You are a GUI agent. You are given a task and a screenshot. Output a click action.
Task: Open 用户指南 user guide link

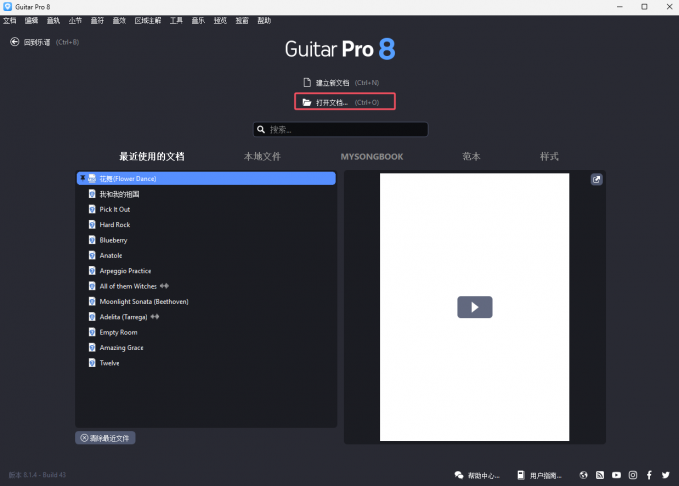point(540,475)
